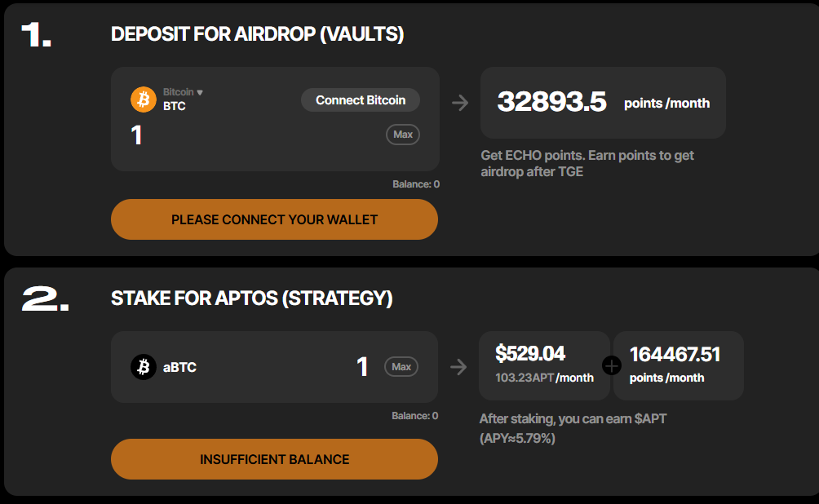Click the step 1 number marker

click(37, 34)
